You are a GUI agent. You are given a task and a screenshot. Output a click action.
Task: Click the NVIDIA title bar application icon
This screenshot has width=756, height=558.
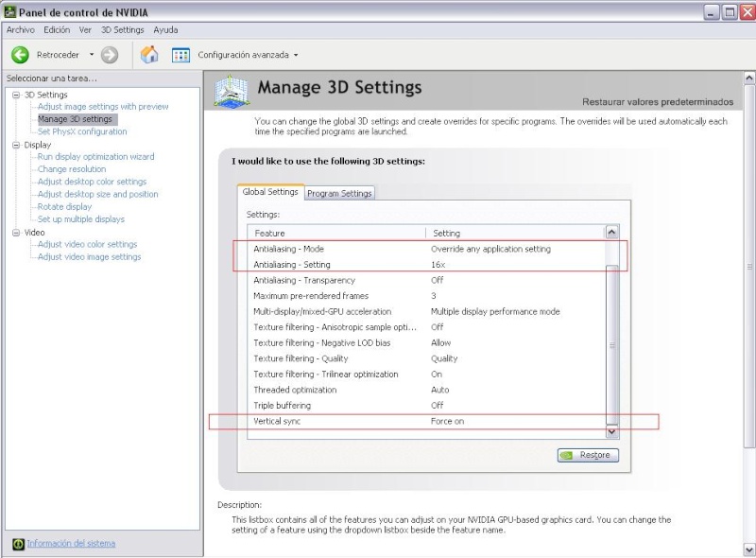(x=9, y=11)
